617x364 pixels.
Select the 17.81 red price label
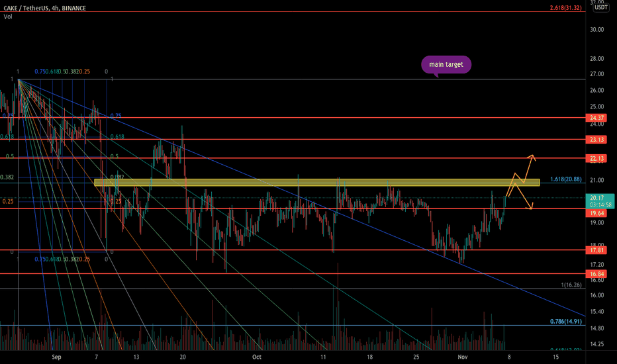pos(596,250)
